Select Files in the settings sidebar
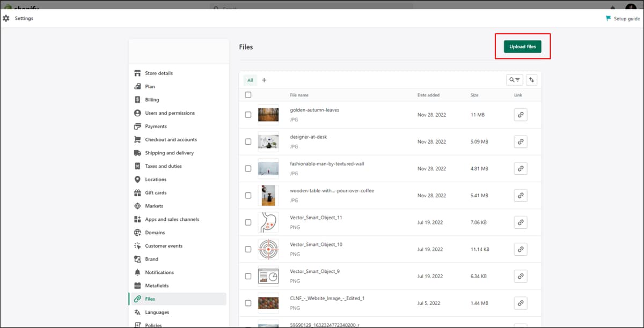This screenshot has height=328, width=644. 178,299
